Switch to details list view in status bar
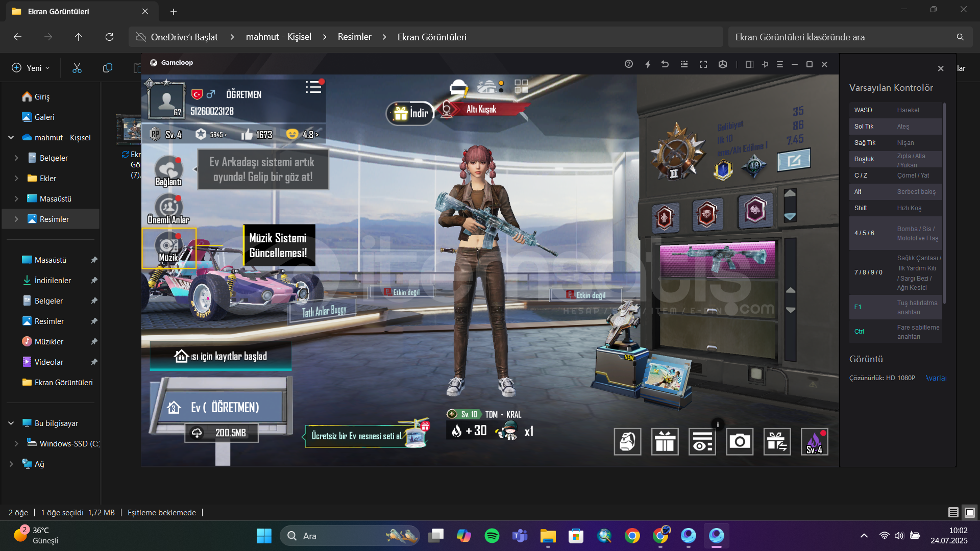The height and width of the screenshot is (551, 980). coord(953,512)
